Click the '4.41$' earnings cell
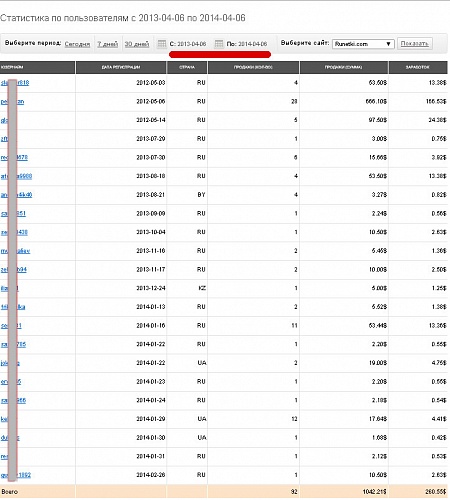Screen dimensions: 450x500 439,419
